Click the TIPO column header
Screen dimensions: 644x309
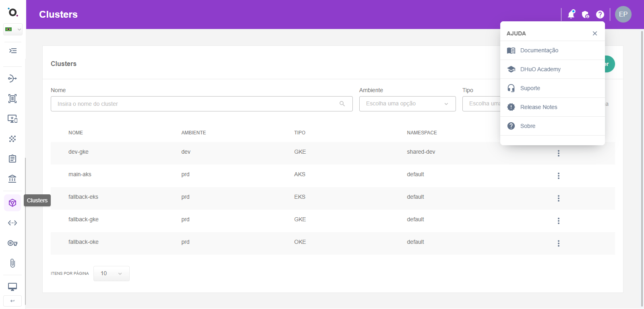click(300, 133)
